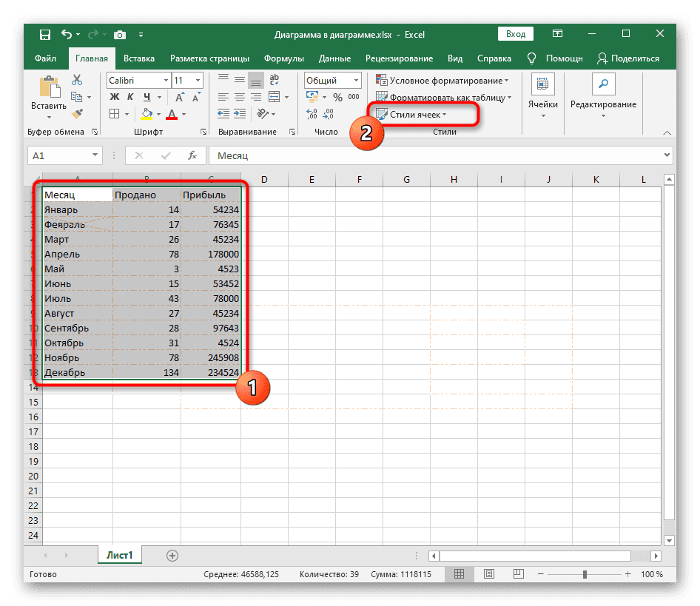This screenshot has width=700, height=606.
Task: Click the Cut scissors icon
Action: click(x=77, y=81)
